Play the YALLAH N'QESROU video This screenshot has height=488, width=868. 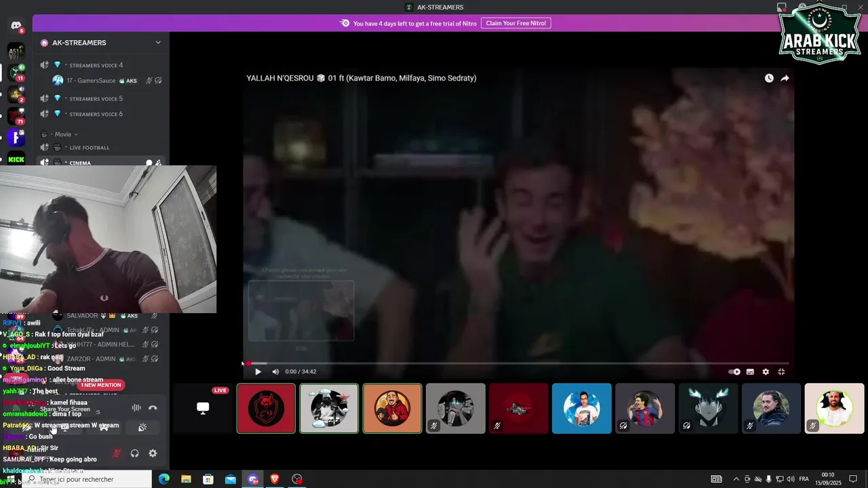[x=258, y=371]
